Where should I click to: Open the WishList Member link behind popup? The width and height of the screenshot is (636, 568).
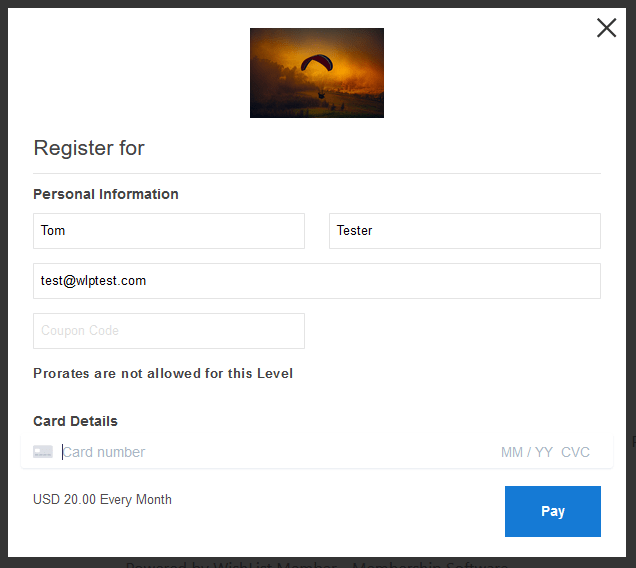click(275, 564)
